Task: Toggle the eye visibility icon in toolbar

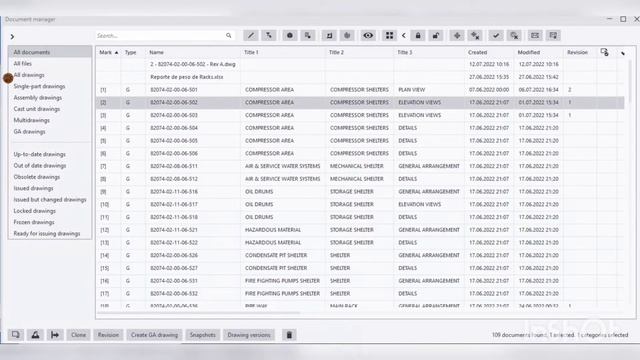Action: (368, 36)
